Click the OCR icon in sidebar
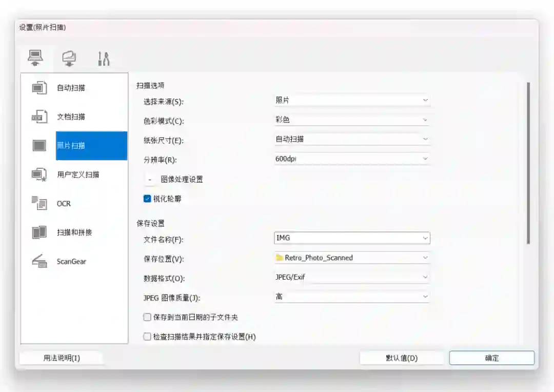 [39, 203]
